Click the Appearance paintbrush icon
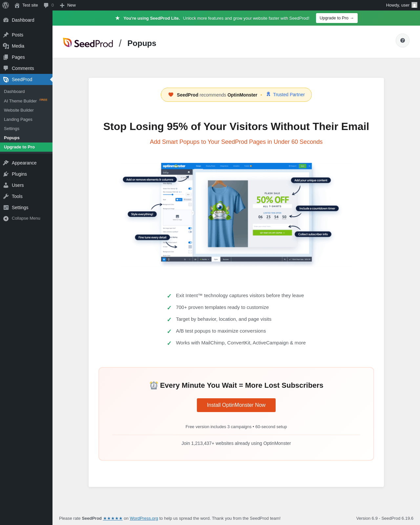Screen dimensions: 420x525 tap(6, 163)
